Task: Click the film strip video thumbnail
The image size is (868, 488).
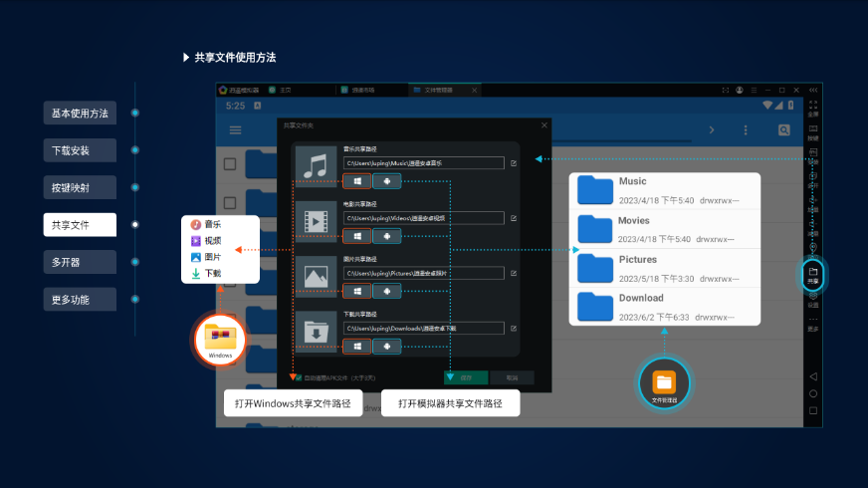Action: click(x=317, y=221)
